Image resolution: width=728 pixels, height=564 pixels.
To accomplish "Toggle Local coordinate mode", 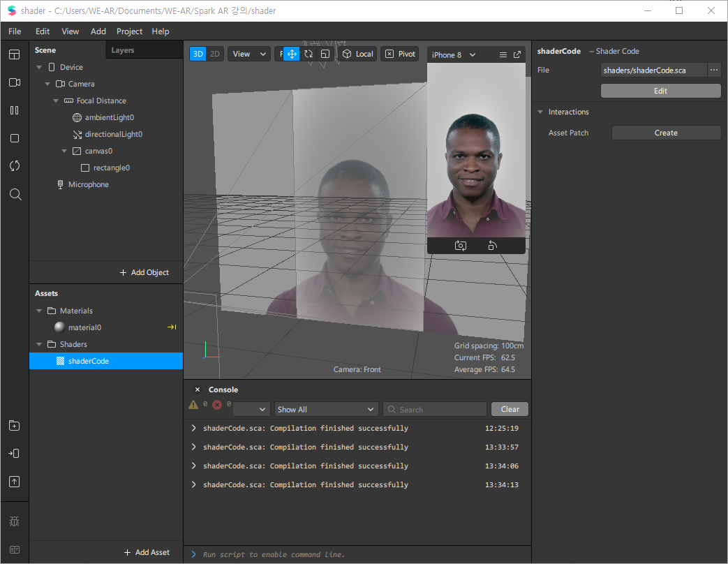I will pyautogui.click(x=357, y=54).
